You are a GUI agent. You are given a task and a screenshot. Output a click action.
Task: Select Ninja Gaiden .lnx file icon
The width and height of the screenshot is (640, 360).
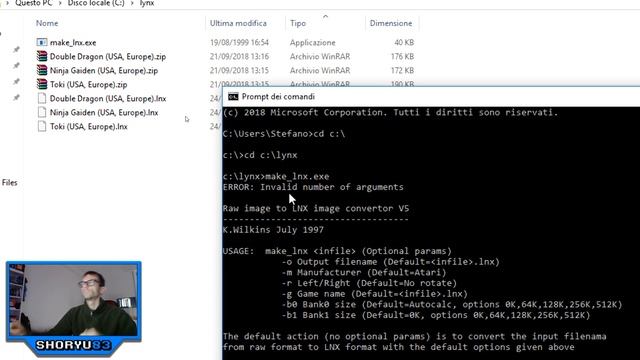[x=42, y=112]
